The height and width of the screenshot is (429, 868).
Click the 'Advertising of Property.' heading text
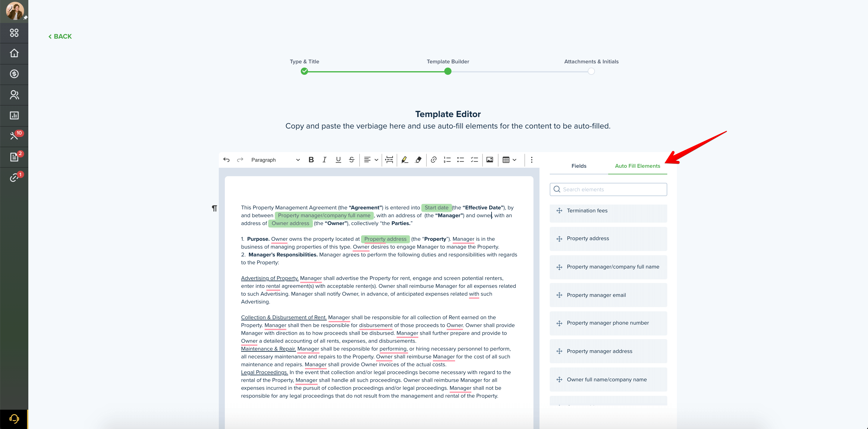[269, 278]
